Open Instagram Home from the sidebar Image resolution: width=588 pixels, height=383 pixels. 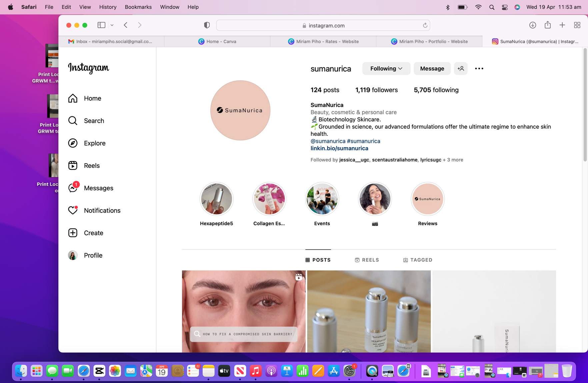(85, 98)
